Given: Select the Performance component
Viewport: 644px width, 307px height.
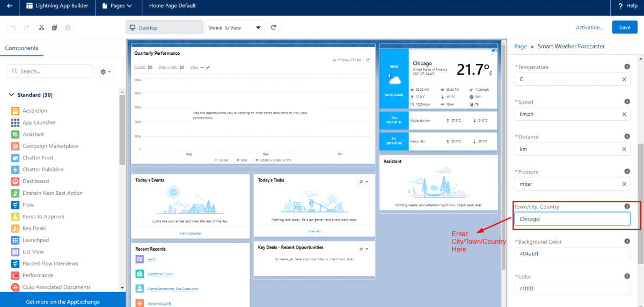Looking at the screenshot, I should (x=32, y=275).
